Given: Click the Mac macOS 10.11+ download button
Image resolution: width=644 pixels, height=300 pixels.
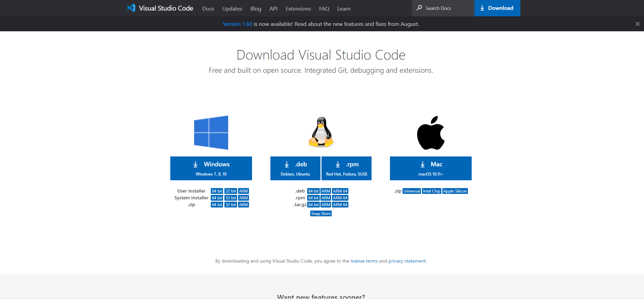Looking at the screenshot, I should pyautogui.click(x=431, y=168).
